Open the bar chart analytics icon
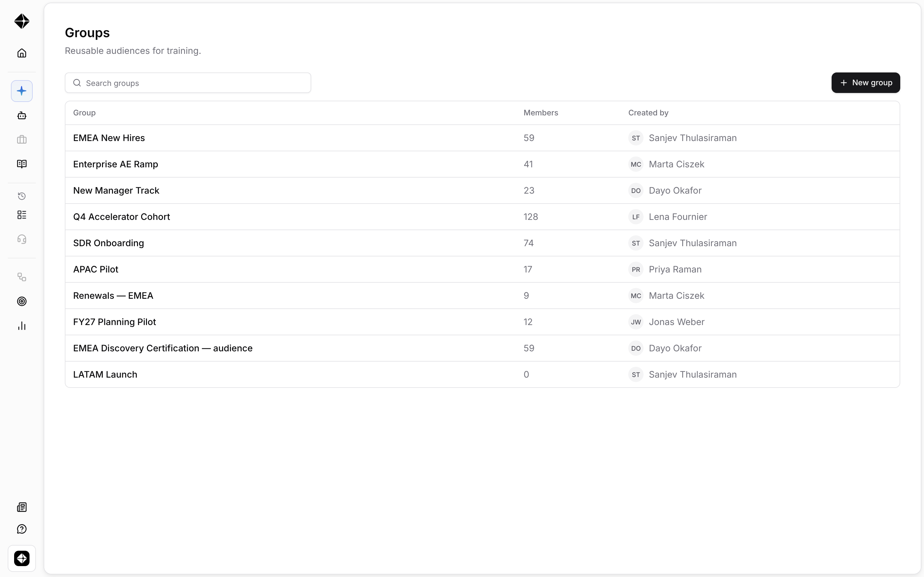The image size is (924, 577). [x=22, y=326]
